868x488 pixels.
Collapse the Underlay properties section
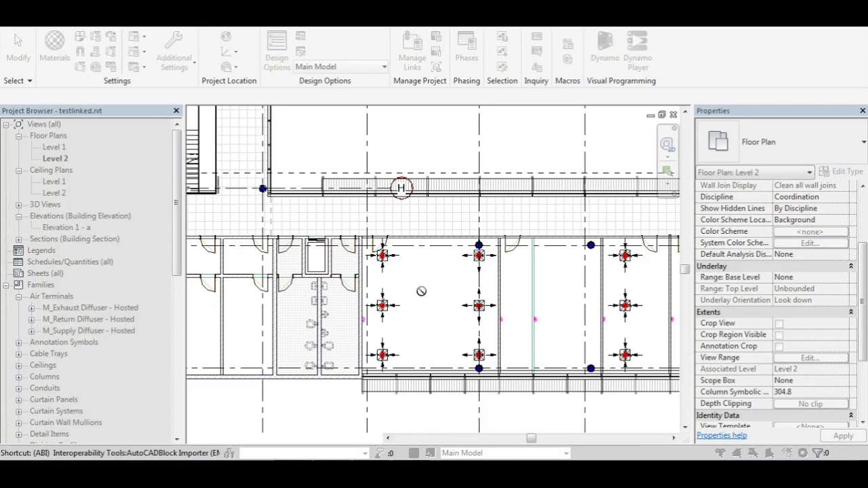pos(851,266)
